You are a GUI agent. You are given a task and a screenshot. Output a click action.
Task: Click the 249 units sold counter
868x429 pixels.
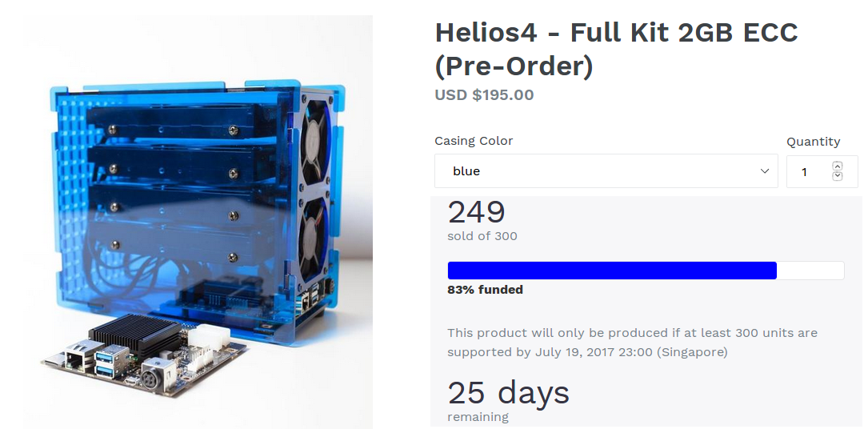476,212
